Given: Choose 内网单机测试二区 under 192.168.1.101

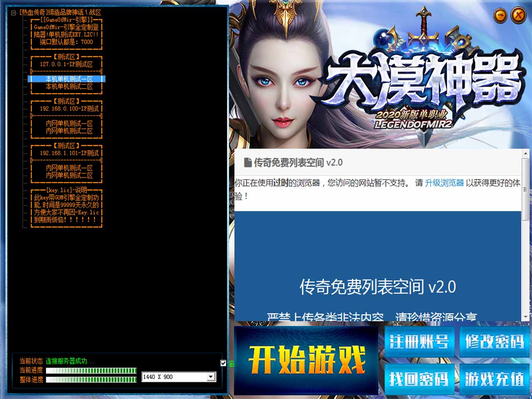Looking at the screenshot, I should (x=69, y=175).
